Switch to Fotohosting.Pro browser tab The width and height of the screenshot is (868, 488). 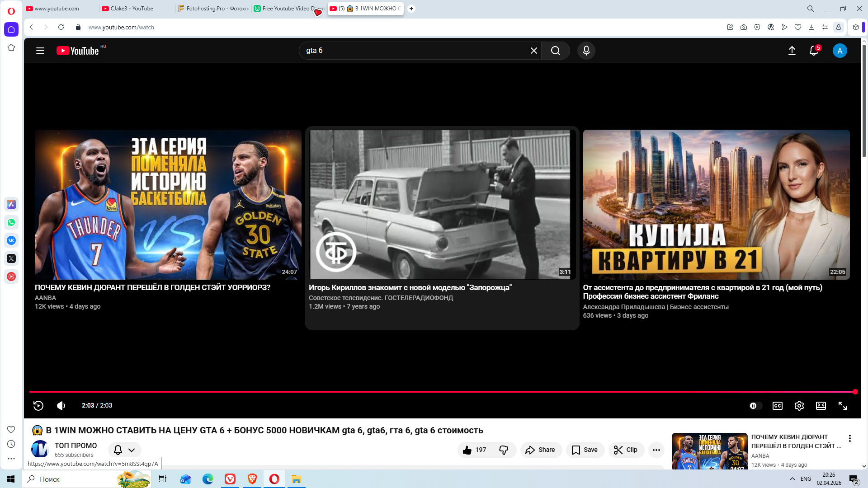tap(213, 9)
